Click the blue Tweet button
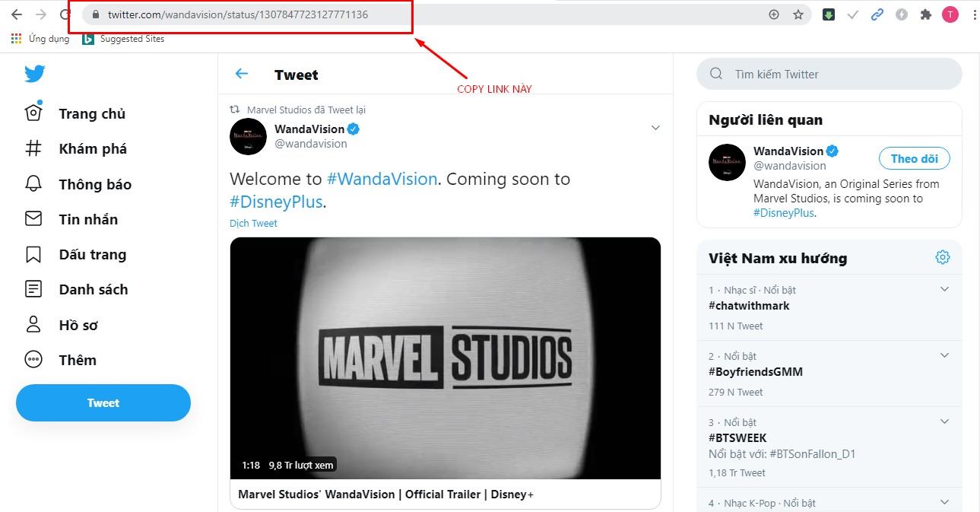 [103, 402]
